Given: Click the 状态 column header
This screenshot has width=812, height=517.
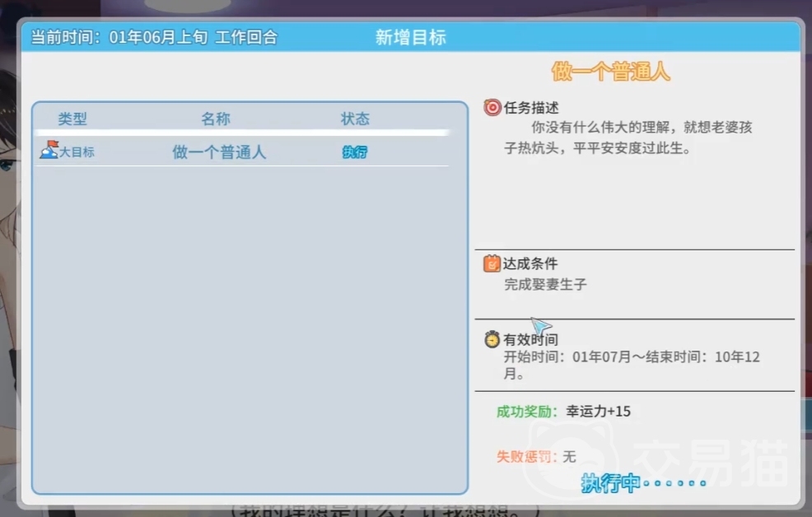Looking at the screenshot, I should [355, 119].
